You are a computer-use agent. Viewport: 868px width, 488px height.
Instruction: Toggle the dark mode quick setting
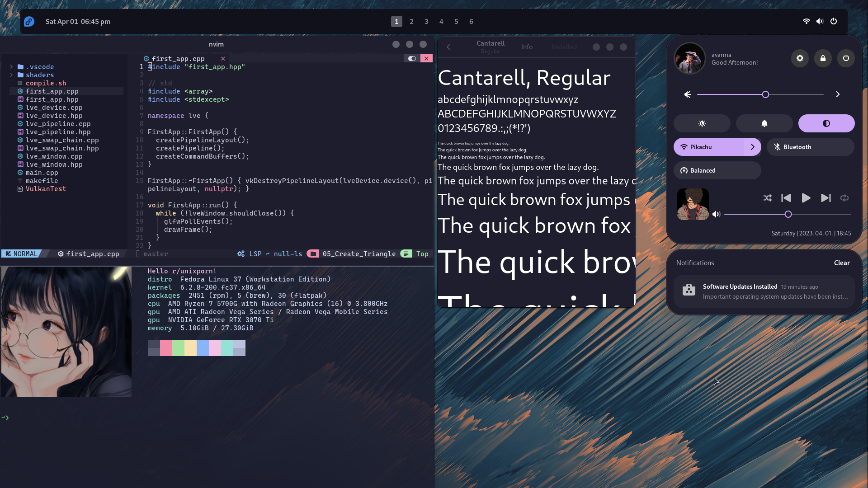(826, 123)
